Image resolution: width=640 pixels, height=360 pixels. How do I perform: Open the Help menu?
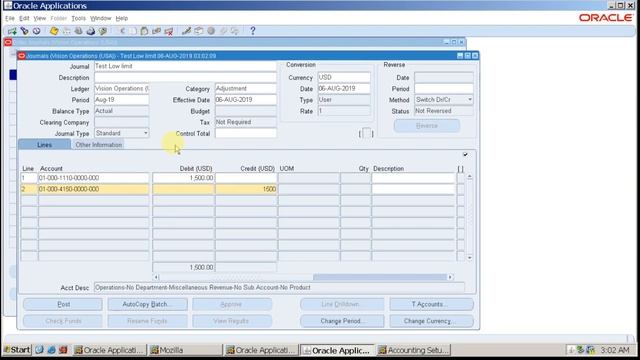click(122, 18)
